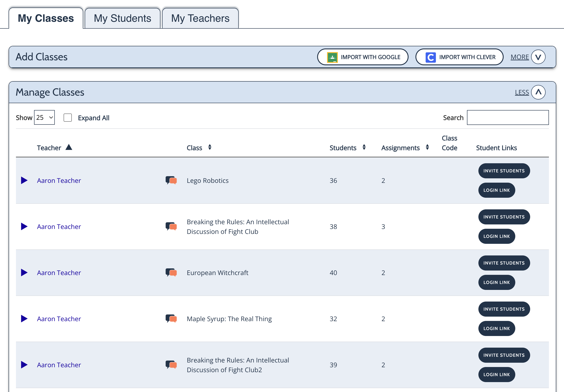This screenshot has width=564, height=392.
Task: Expand Add Classes with the down chevron
Action: click(538, 57)
